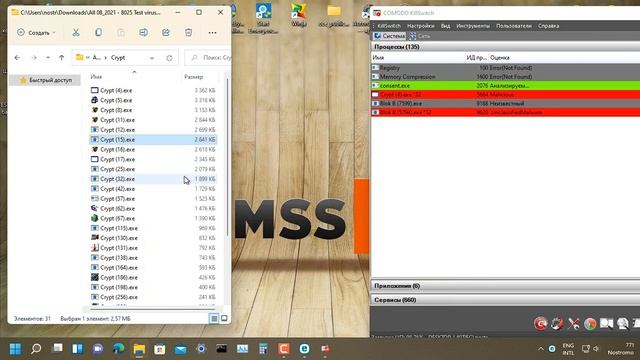Open the Создать dropdown button
This screenshot has width=640, height=360.
36,32
